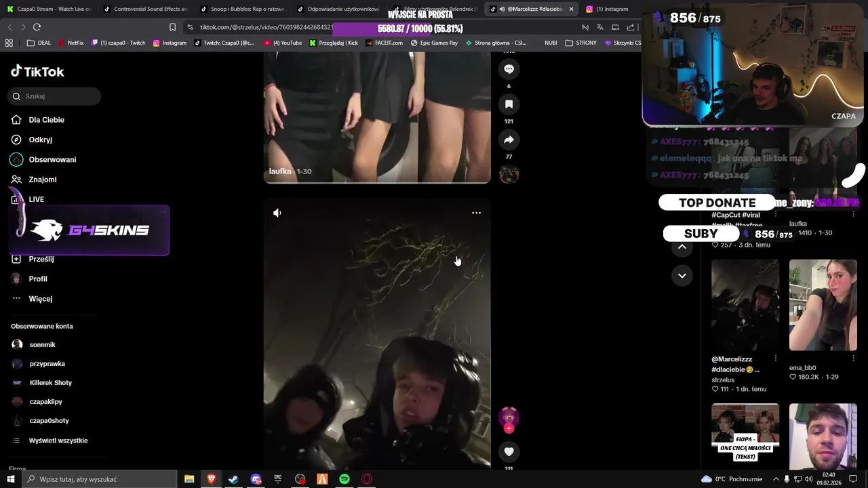Close the @Marcelizzz TikTok tab
Screen dimensions: 868x488
click(571, 9)
